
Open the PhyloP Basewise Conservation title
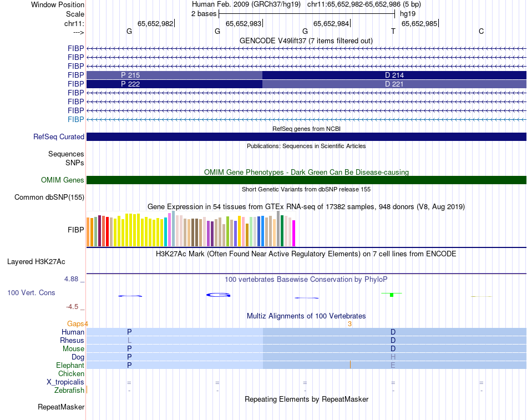(x=306, y=279)
